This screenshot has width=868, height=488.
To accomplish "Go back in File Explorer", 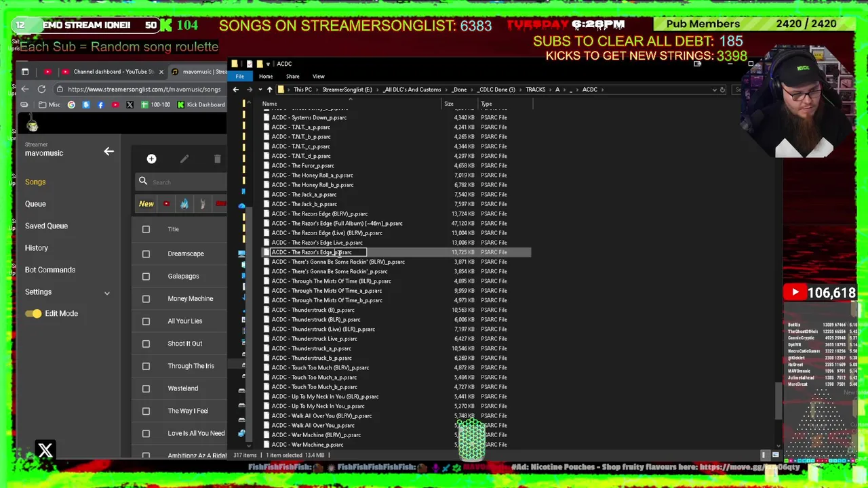I will coord(236,89).
